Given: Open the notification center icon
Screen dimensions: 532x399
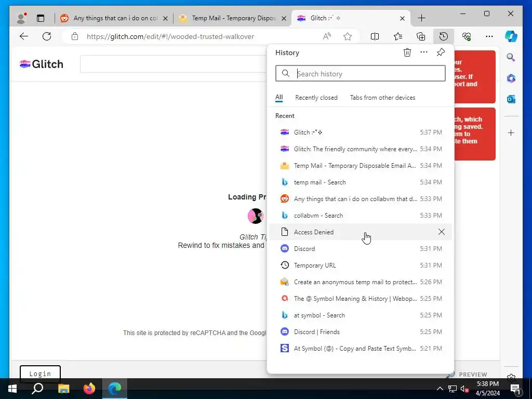Looking at the screenshot, I should 515,389.
